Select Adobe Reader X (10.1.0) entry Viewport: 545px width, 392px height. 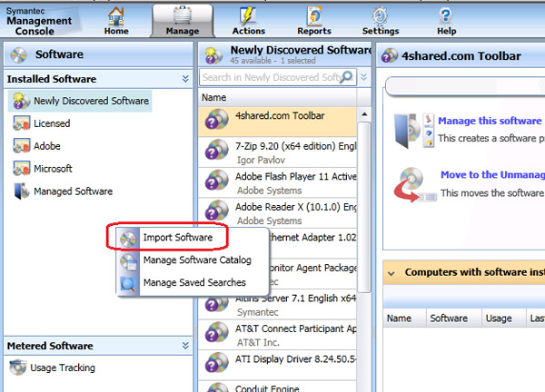[277, 213]
